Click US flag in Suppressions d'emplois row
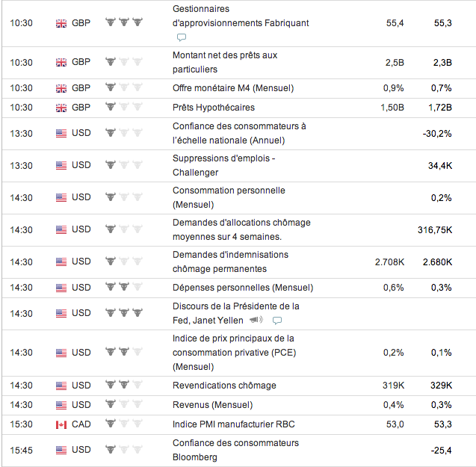The height and width of the screenshot is (467, 476). pyautogui.click(x=61, y=166)
